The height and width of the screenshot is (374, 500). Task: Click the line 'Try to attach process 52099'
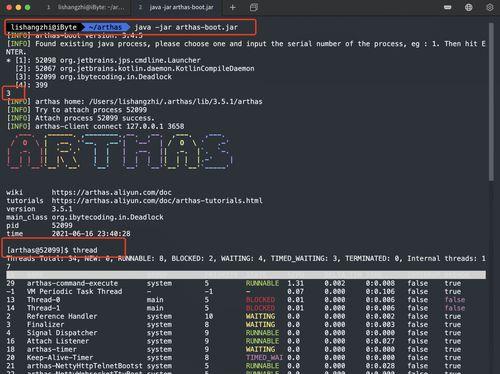pos(77,110)
